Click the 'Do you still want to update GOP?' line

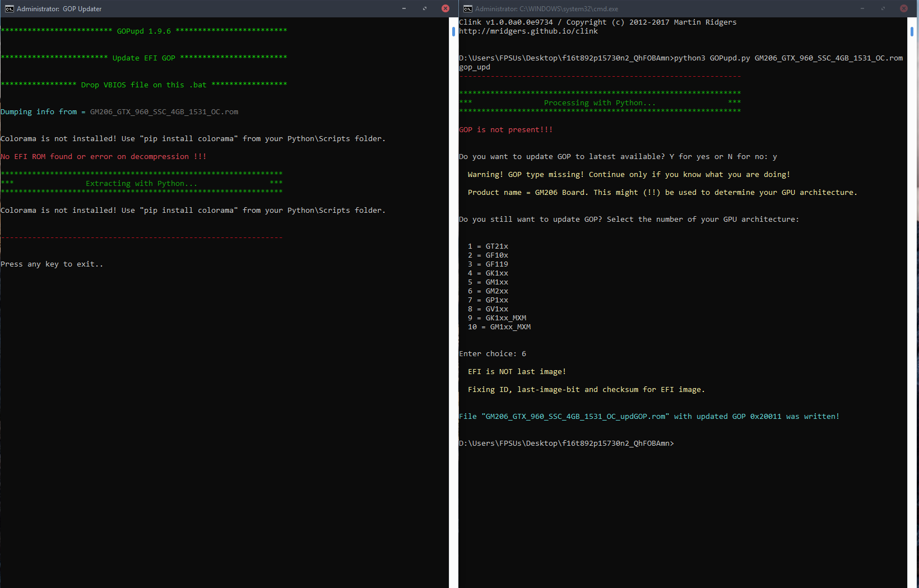click(x=629, y=220)
